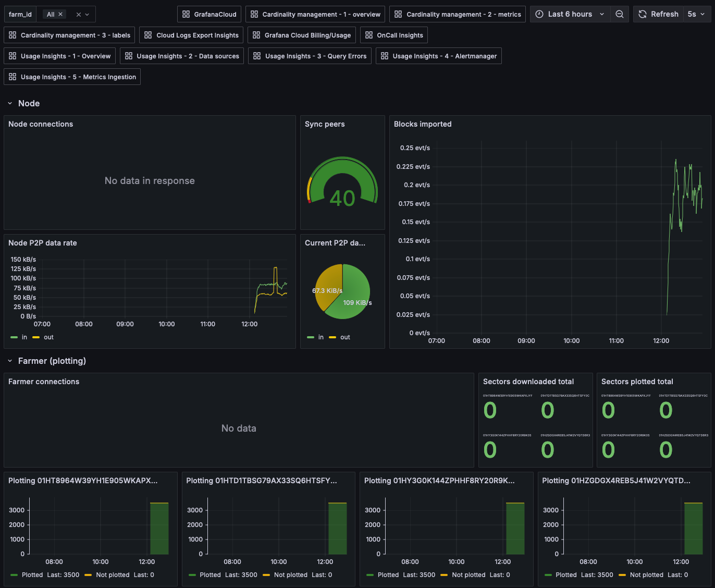
Task: Open Usage Insights - 5 - Metrics Ingestion
Action: tap(72, 77)
